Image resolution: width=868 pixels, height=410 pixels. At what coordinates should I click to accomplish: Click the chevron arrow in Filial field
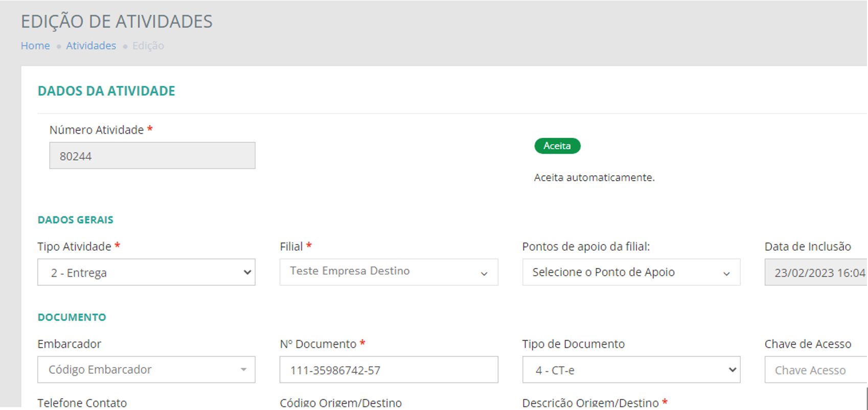point(484,274)
